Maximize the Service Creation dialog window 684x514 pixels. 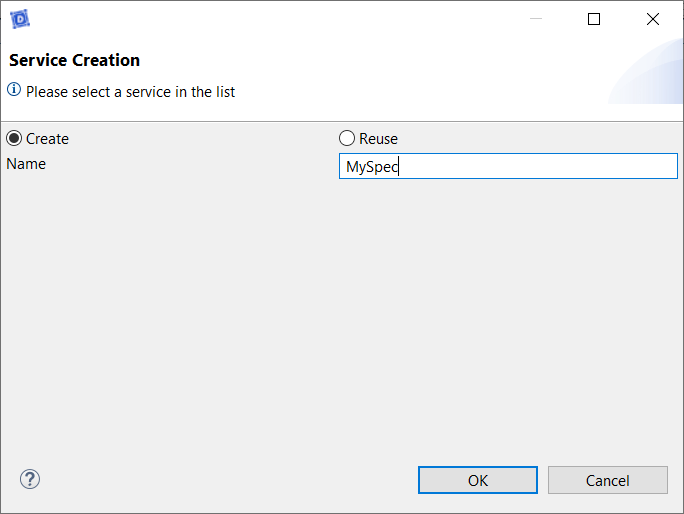point(594,19)
